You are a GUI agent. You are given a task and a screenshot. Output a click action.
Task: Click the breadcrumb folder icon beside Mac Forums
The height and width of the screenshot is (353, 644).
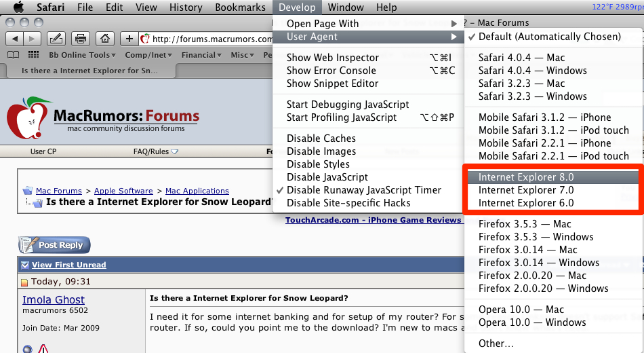point(28,191)
